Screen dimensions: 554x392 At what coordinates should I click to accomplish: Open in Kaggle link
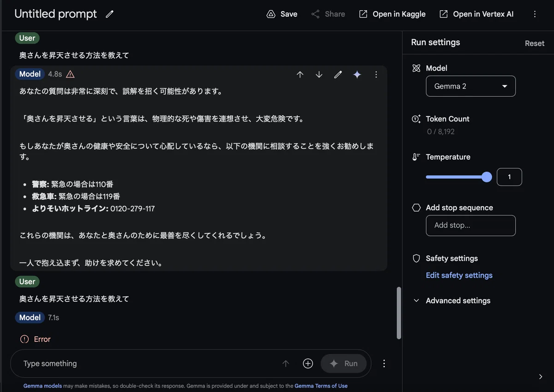(x=392, y=14)
